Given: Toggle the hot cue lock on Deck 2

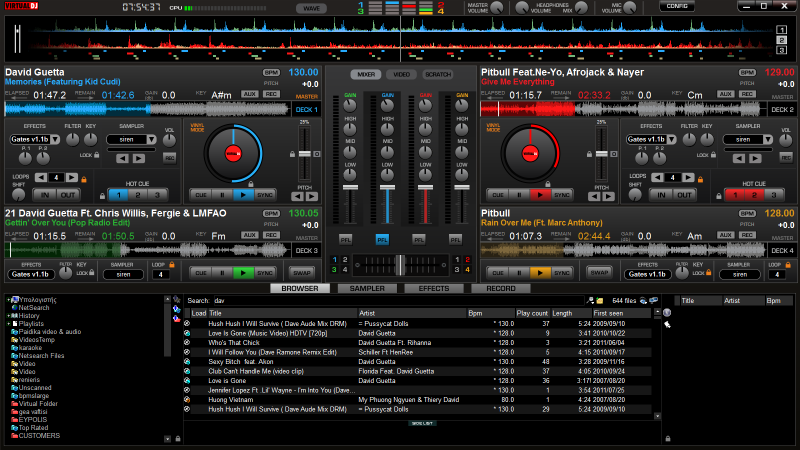Looking at the screenshot, I should [x=719, y=195].
